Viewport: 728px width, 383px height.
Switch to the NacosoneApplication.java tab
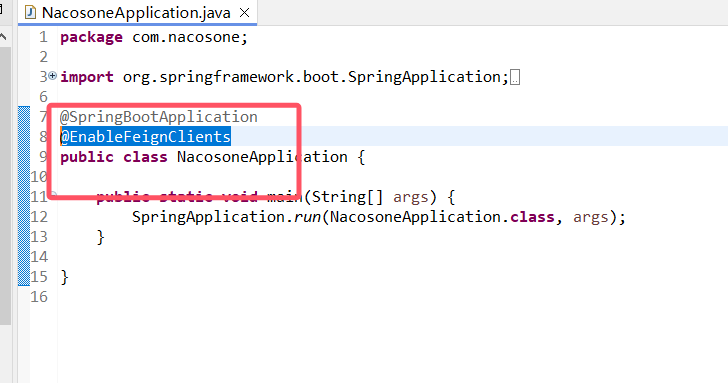[136, 13]
